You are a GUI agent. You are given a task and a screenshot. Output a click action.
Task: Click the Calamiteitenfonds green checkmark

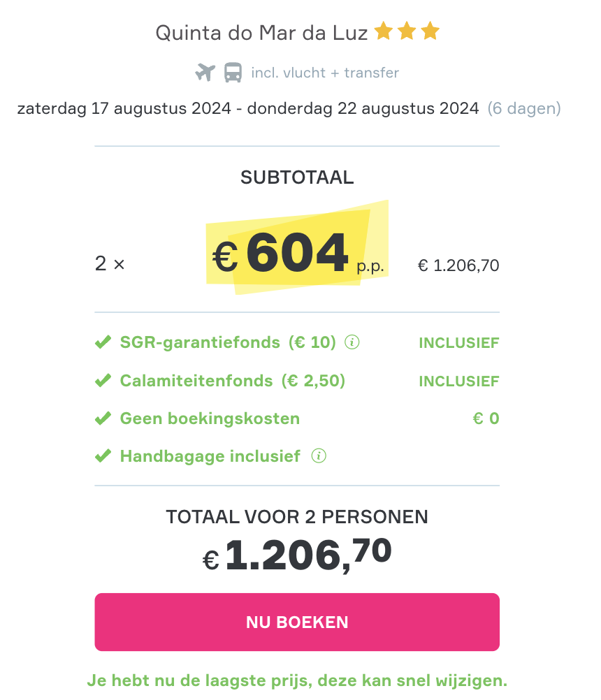tap(103, 380)
